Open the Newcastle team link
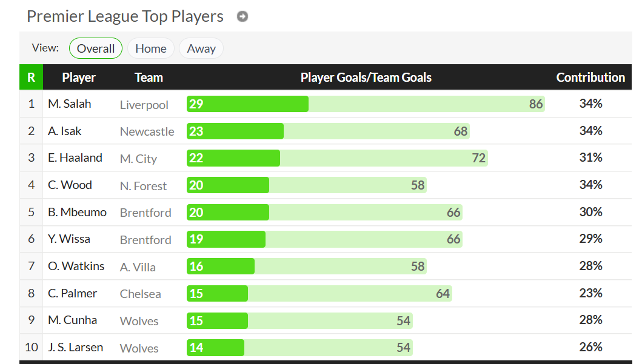 (x=147, y=131)
